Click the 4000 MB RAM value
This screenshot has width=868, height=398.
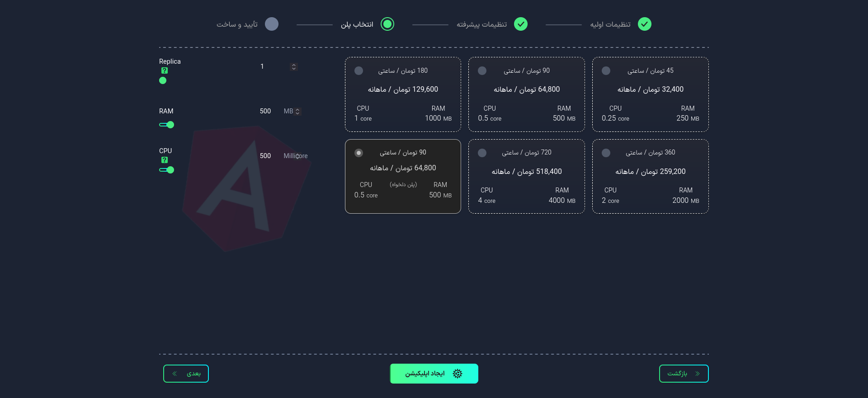point(562,200)
